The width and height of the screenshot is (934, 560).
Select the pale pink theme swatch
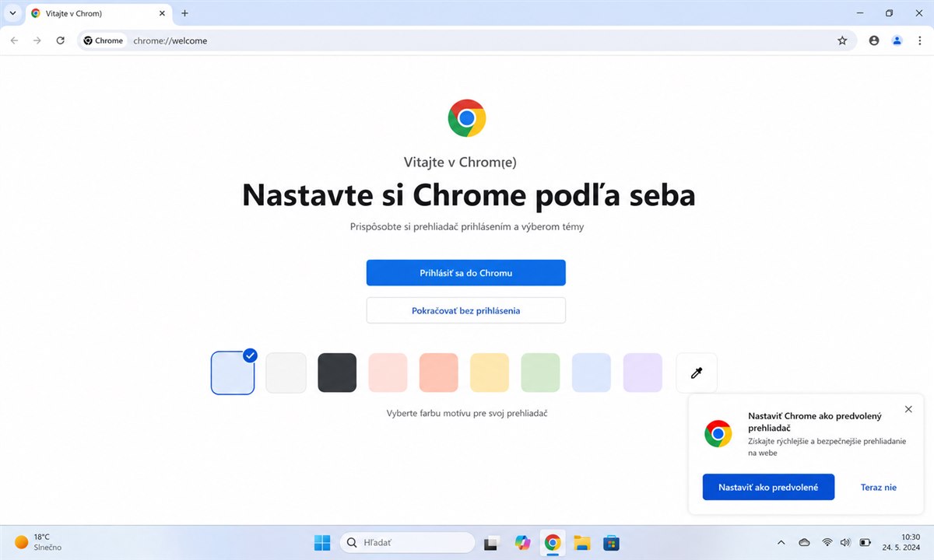coord(388,373)
